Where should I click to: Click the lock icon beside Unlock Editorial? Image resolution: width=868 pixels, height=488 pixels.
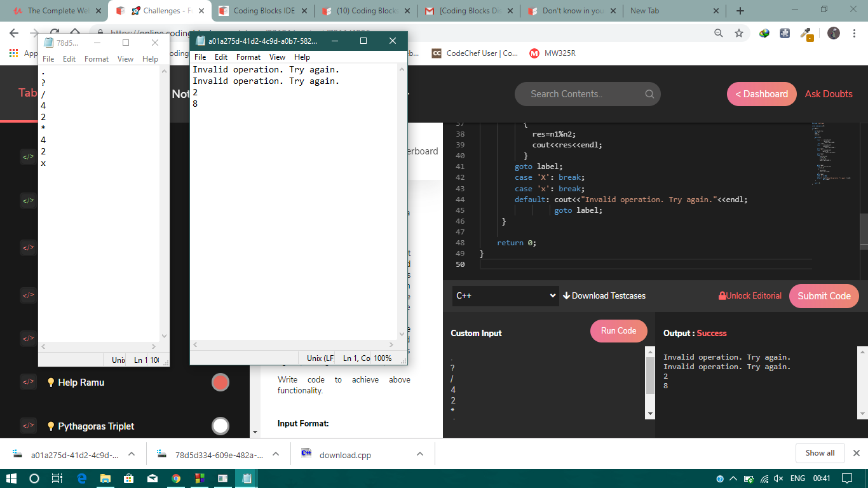tap(722, 295)
